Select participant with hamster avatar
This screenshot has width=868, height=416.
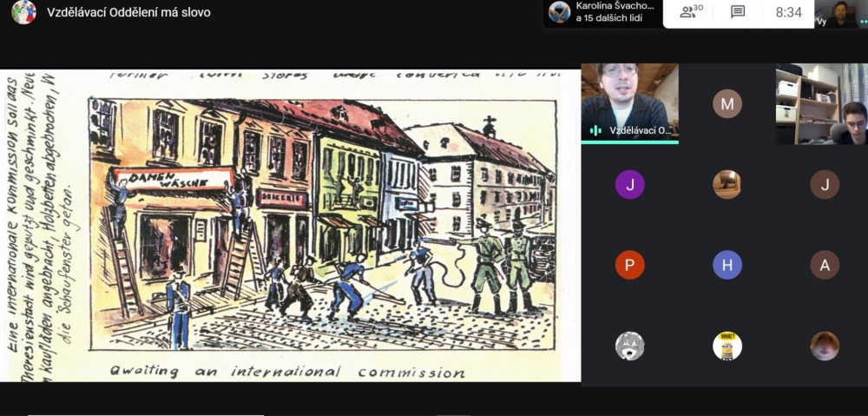click(x=825, y=346)
